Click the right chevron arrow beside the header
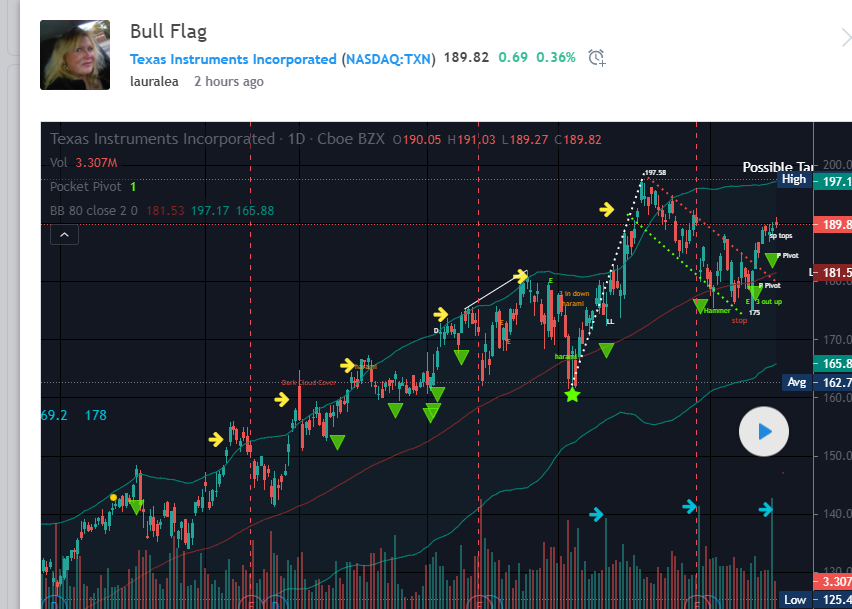 (x=844, y=39)
